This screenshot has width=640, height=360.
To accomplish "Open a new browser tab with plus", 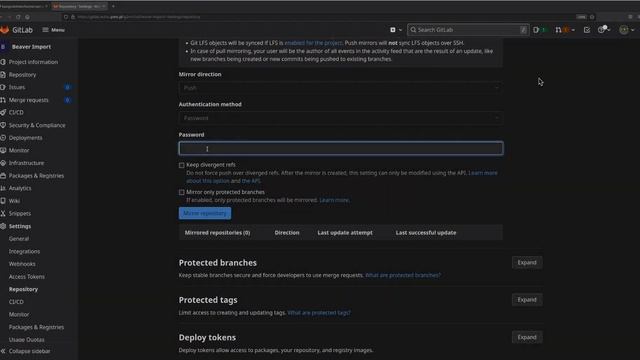I will (x=113, y=6).
